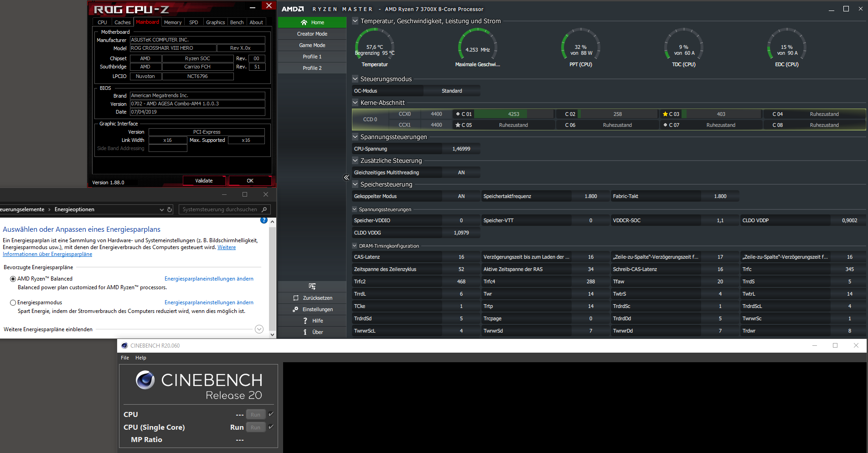The height and width of the screenshot is (453, 868).
Task: Collapse Temperatur, Geschwindigkeit, Leistung und Strom section
Action: point(355,21)
